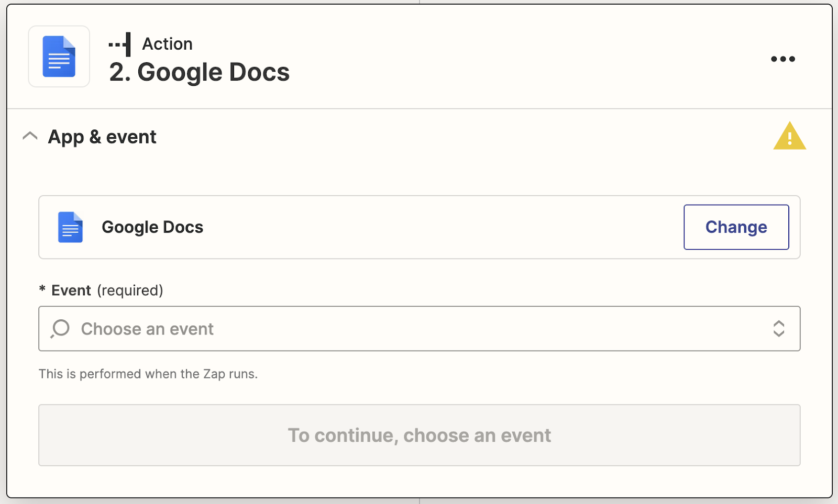Click the yellow warning triangle icon

pos(789,136)
